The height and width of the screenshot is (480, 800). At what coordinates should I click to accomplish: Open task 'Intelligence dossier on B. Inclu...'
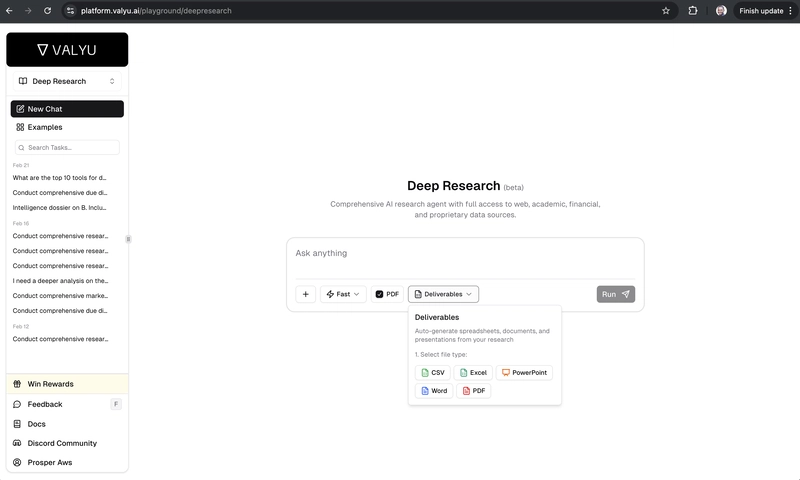coord(60,208)
